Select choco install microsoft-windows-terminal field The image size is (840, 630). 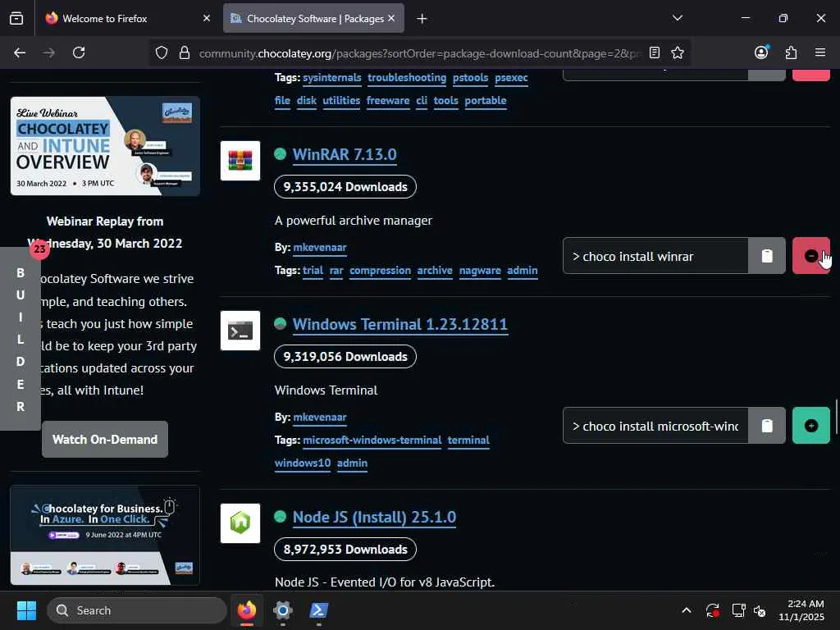[x=655, y=426]
